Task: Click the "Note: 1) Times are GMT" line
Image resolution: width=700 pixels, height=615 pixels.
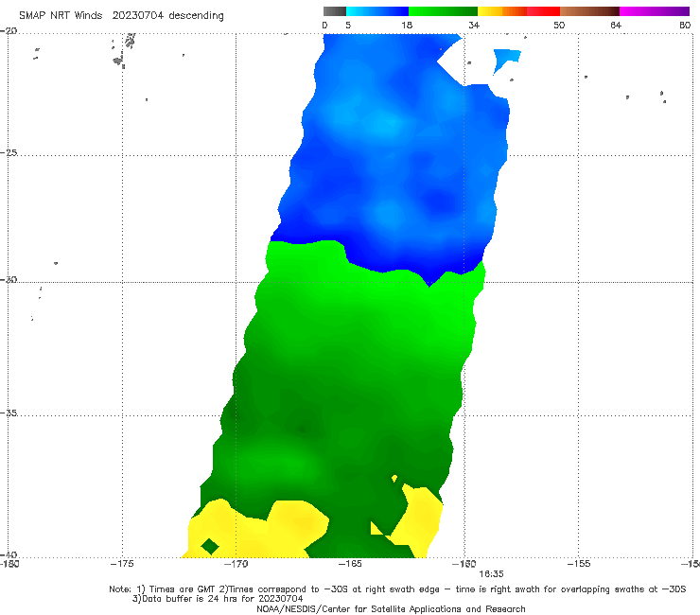Action: click(x=397, y=589)
